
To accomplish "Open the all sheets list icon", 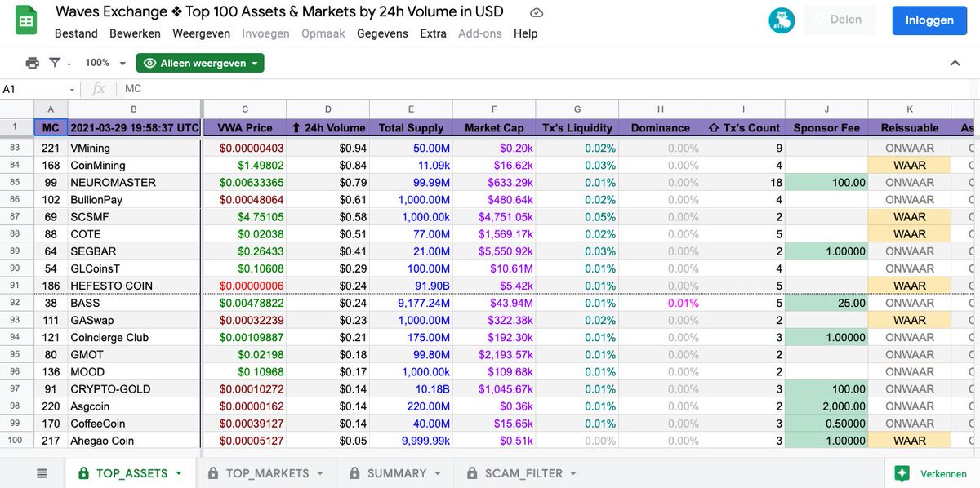I will pyautogui.click(x=42, y=473).
